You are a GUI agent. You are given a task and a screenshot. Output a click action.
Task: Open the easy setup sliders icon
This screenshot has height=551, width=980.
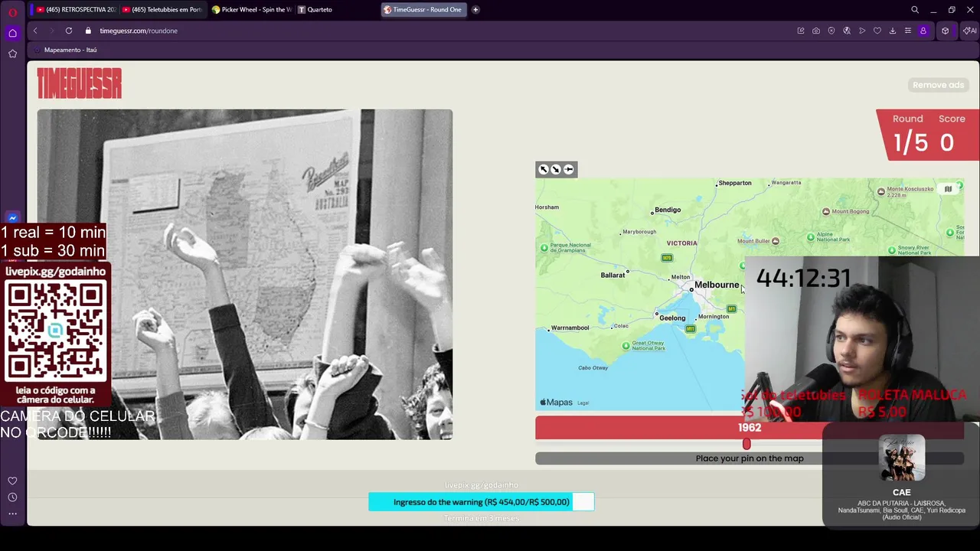click(x=908, y=31)
